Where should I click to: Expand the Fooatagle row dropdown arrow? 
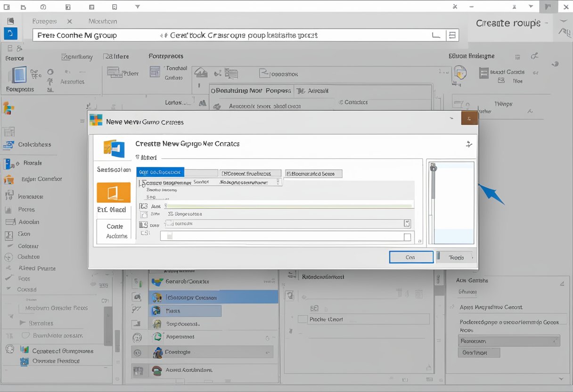(268, 352)
